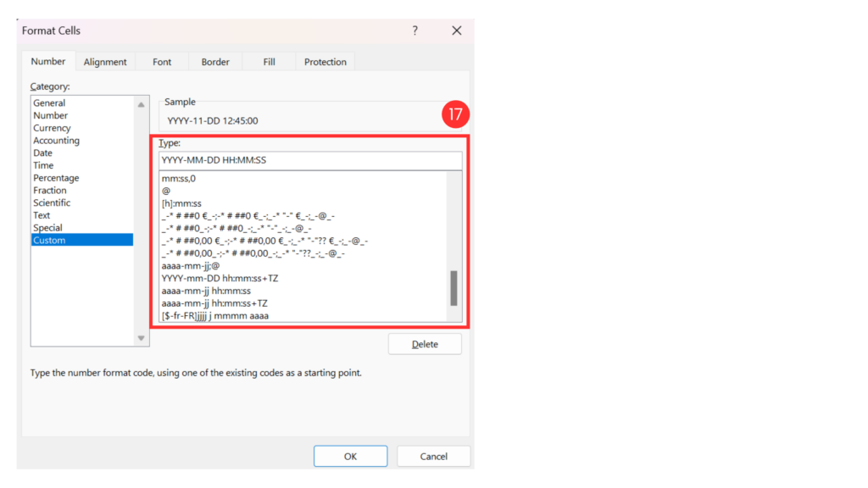Select General in the Category list

click(x=82, y=103)
